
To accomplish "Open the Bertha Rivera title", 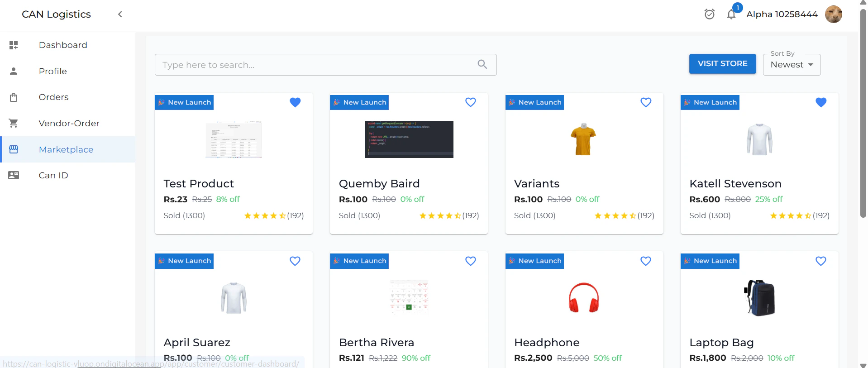I will [377, 343].
